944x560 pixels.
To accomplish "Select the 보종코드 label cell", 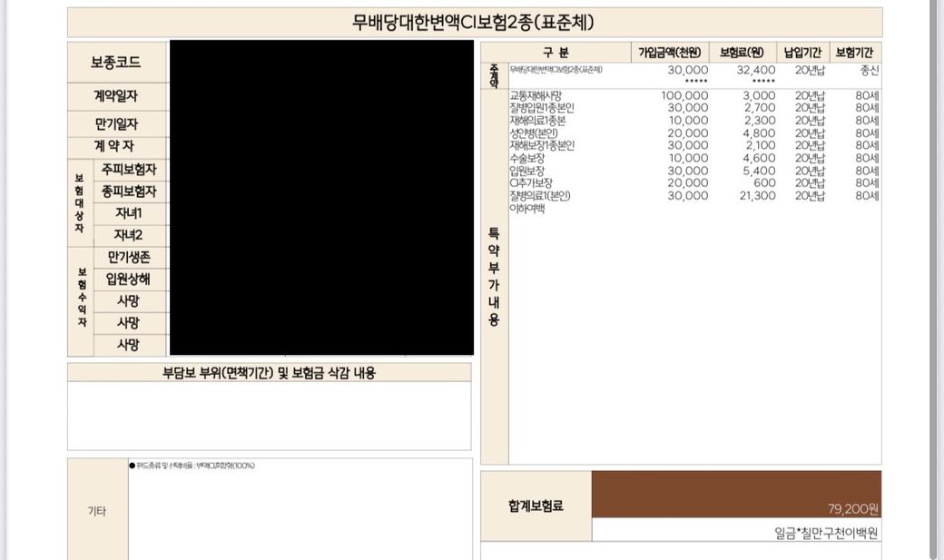I will (116, 63).
